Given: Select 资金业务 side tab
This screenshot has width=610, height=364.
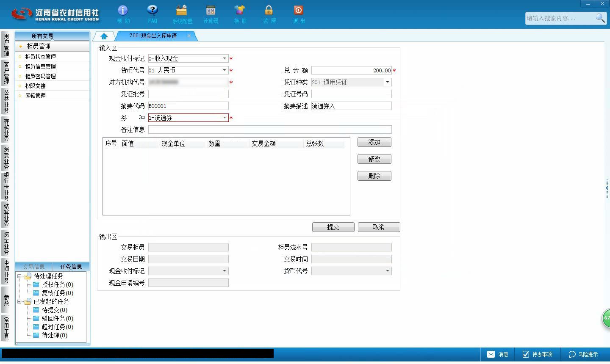Looking at the screenshot, I should [6, 243].
